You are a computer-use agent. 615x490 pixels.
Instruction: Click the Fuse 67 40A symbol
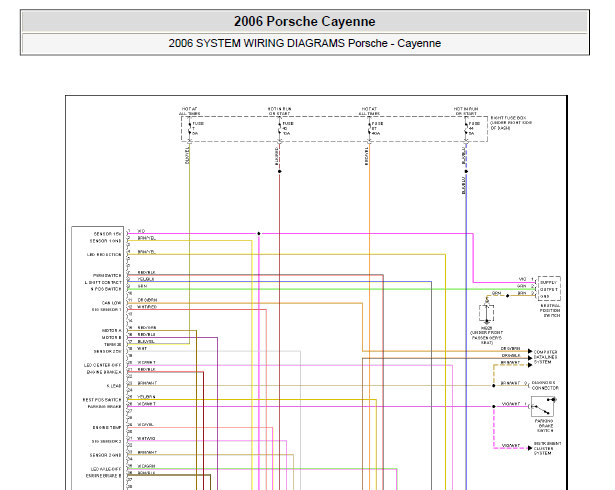(369, 128)
